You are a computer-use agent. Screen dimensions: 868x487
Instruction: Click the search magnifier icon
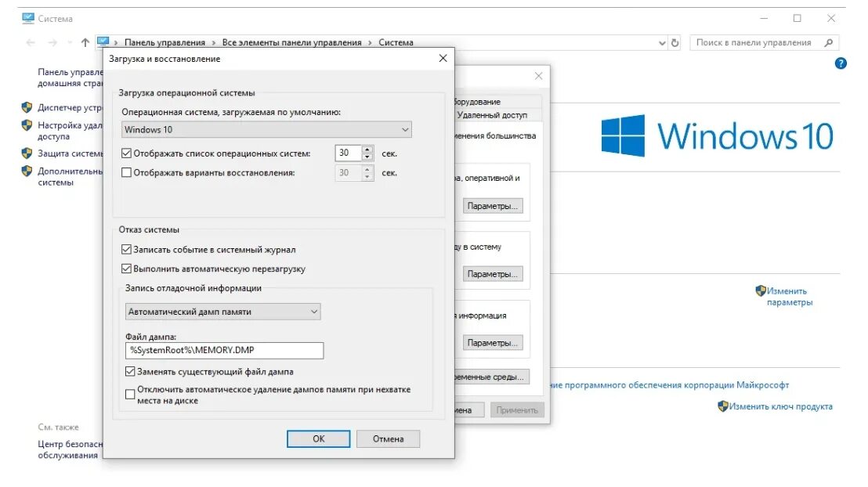tap(829, 42)
